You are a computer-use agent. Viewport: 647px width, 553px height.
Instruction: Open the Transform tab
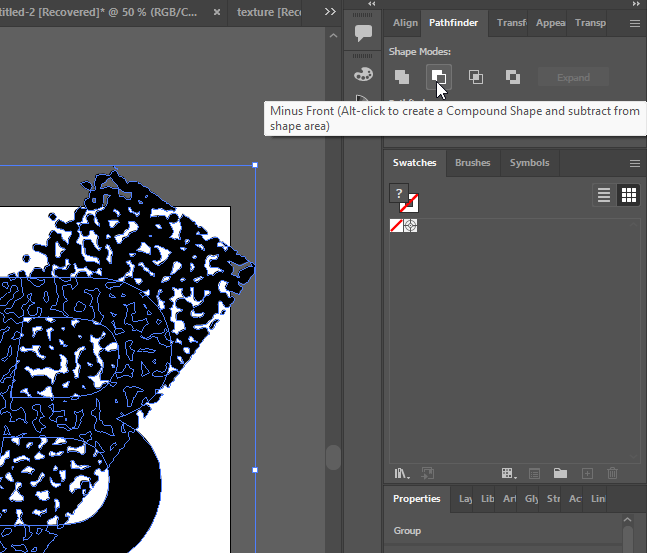click(511, 23)
